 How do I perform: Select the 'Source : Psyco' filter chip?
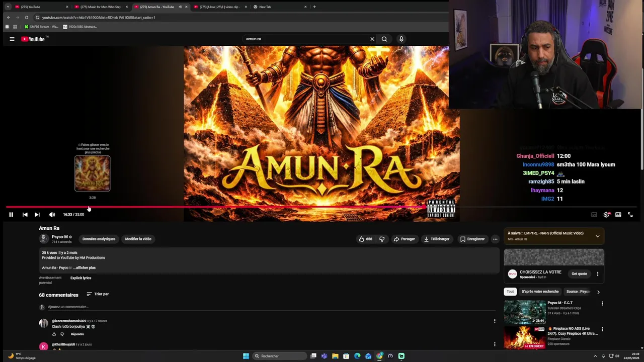click(578, 292)
